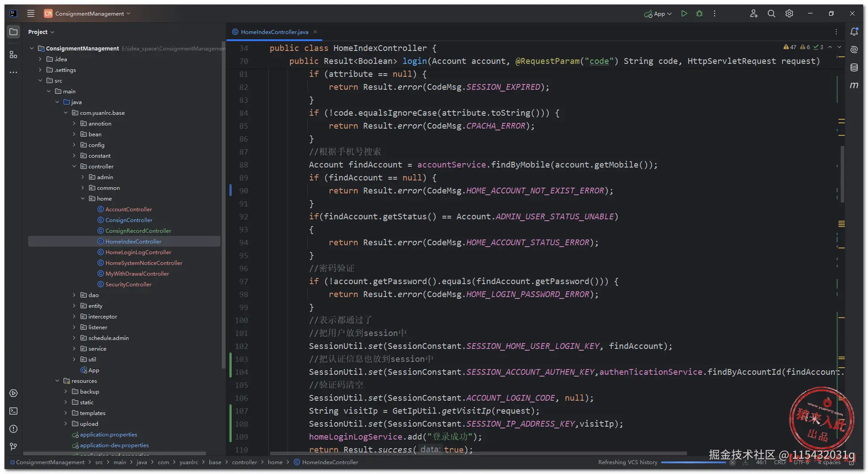868x474 pixels.
Task: Click Refreshing VCS history status text
Action: [x=628, y=462]
